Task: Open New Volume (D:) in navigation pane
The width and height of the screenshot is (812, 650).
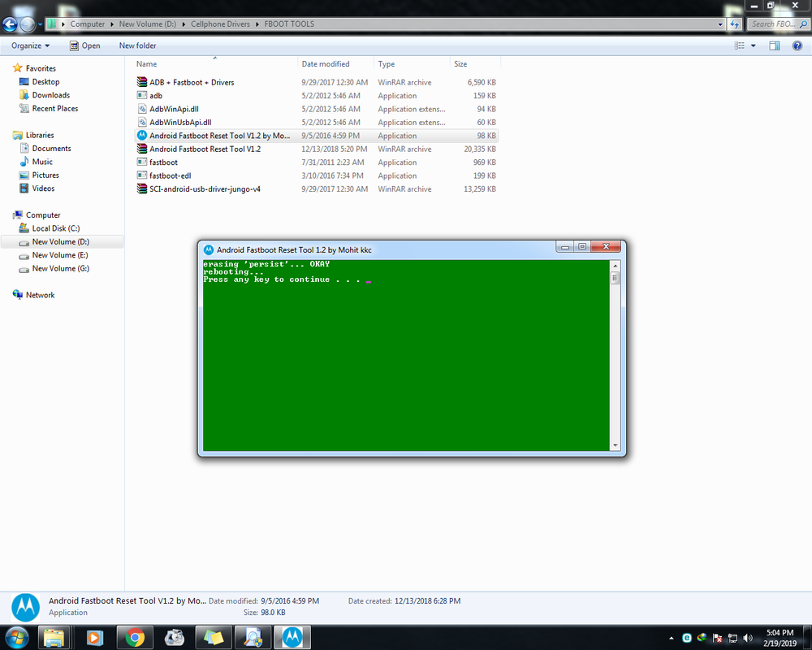Action: pyautogui.click(x=61, y=242)
